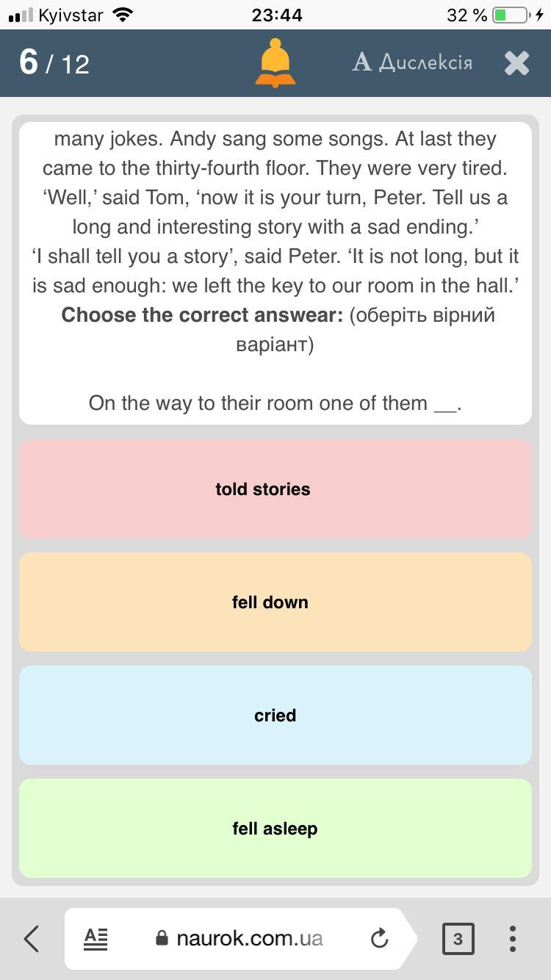Open the reader view icon in address bar

tap(96, 939)
